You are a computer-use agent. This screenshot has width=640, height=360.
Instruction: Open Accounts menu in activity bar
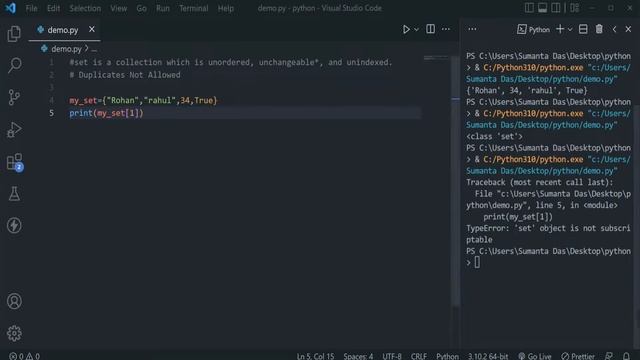pyautogui.click(x=14, y=301)
